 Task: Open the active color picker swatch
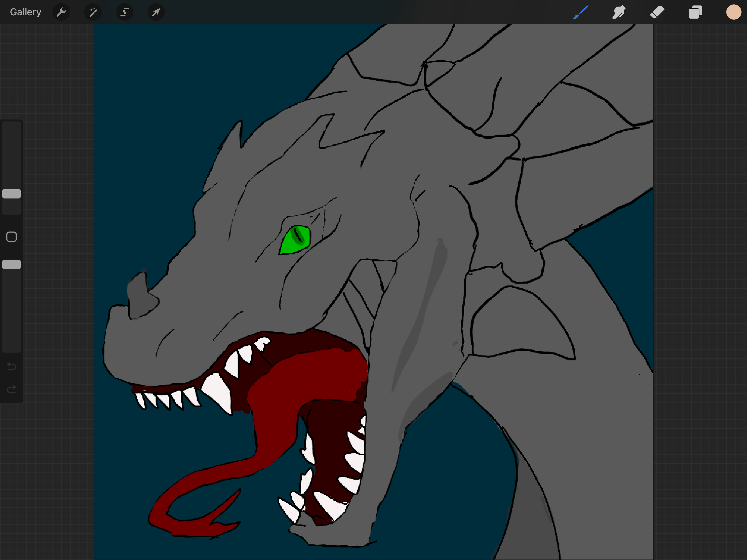(x=734, y=12)
